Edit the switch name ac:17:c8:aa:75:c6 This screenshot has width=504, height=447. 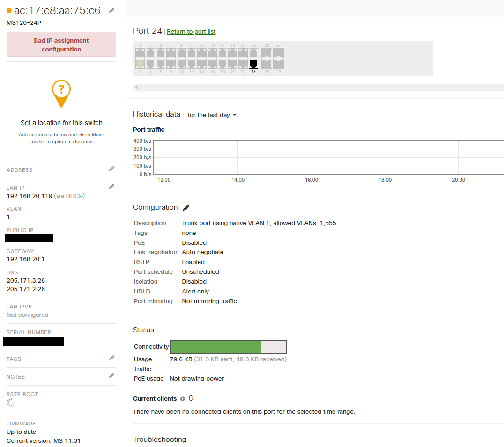point(111,10)
